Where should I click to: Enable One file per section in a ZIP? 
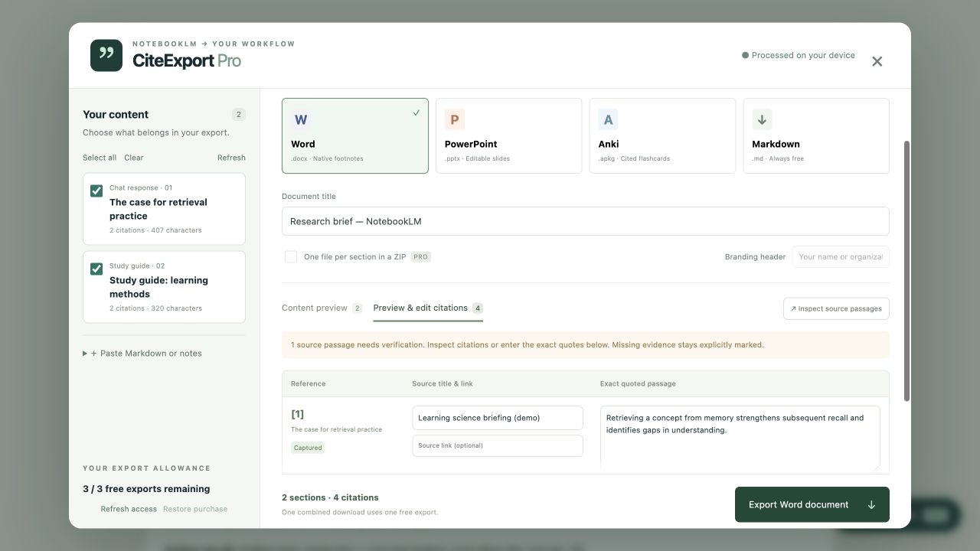pos(291,256)
